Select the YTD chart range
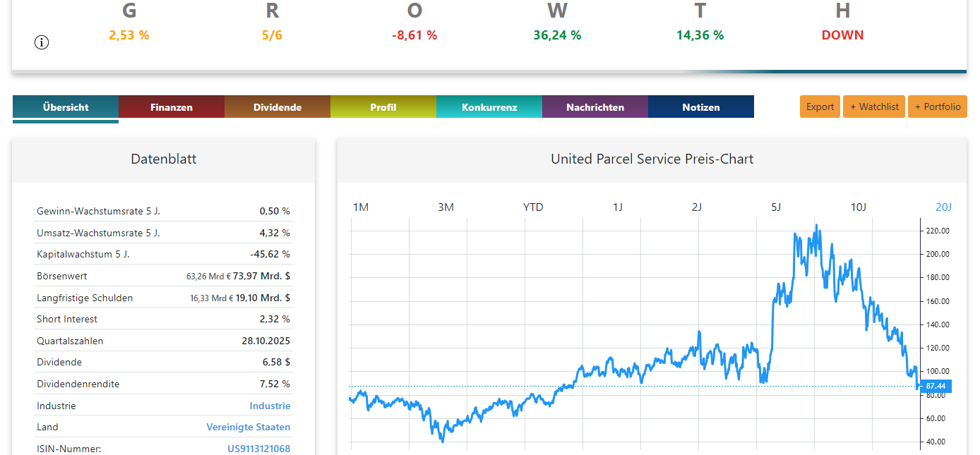Viewport: 980px width, 455px height. click(533, 207)
